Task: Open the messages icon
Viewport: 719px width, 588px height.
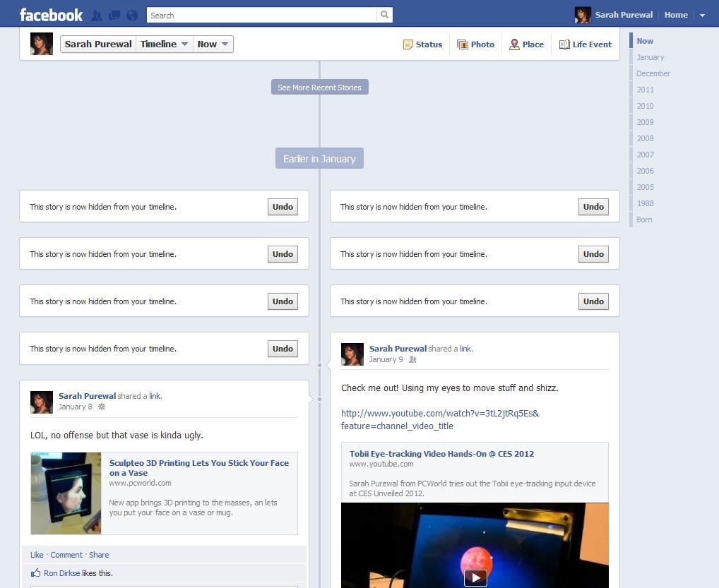Action: pyautogui.click(x=114, y=15)
